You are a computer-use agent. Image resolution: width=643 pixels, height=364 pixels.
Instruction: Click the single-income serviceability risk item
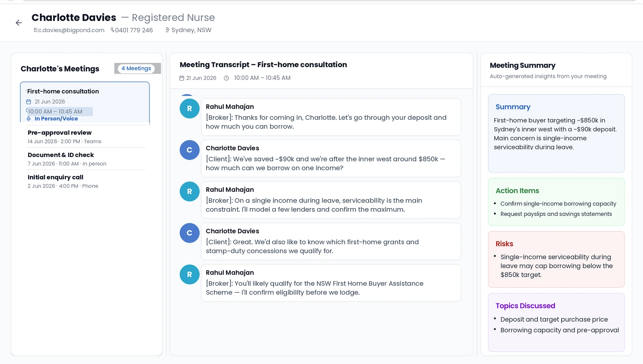556,266
